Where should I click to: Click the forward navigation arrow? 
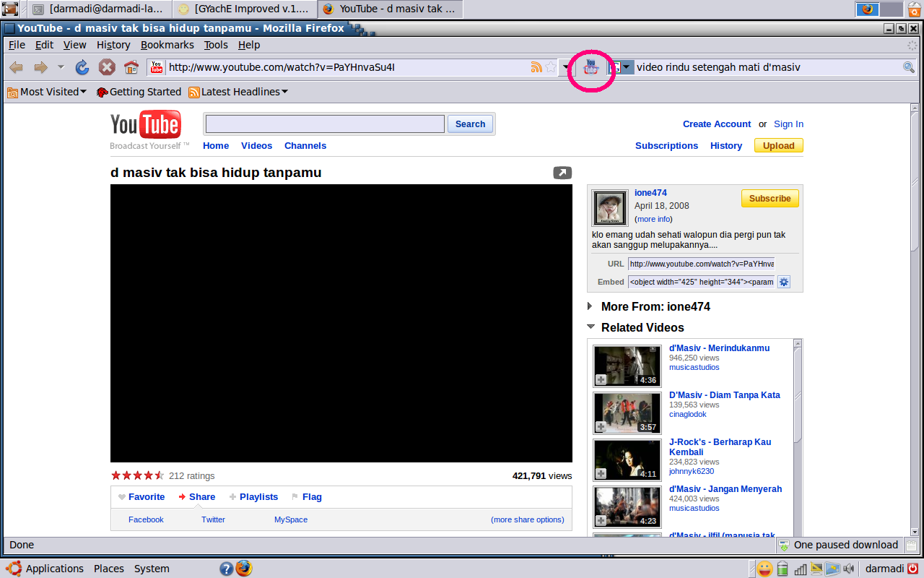[x=40, y=67]
